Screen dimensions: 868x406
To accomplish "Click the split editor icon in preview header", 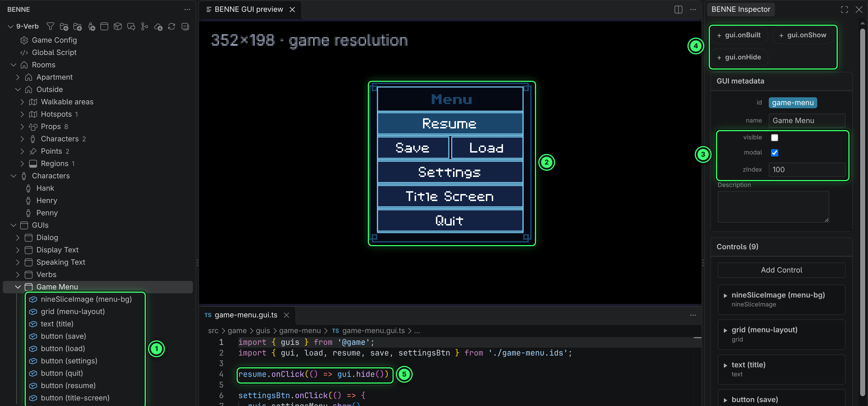I will pos(678,10).
